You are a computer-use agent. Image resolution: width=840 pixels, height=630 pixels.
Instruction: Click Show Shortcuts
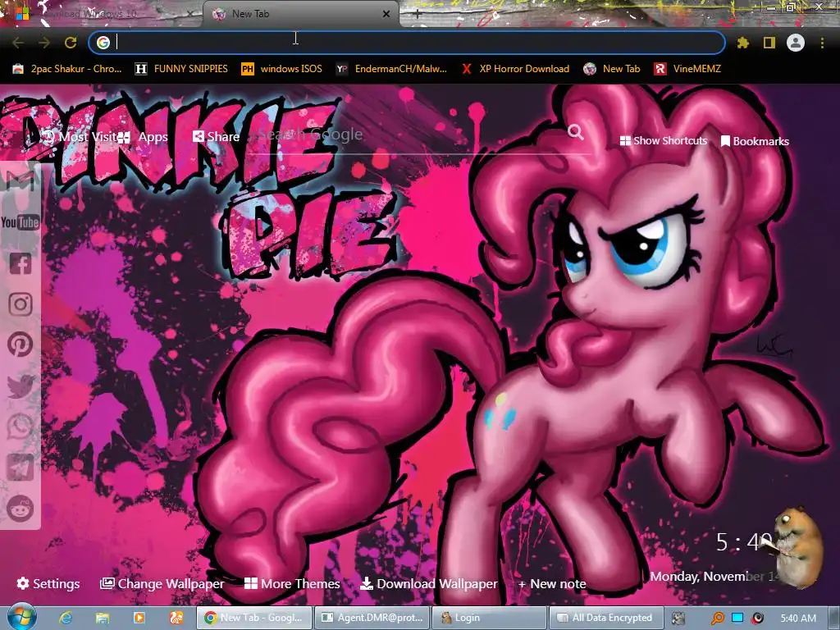click(663, 141)
